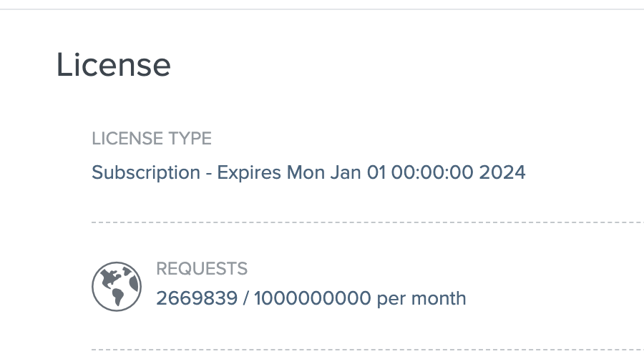The image size is (644, 359).
Task: Click the per month text
Action: pos(421,297)
